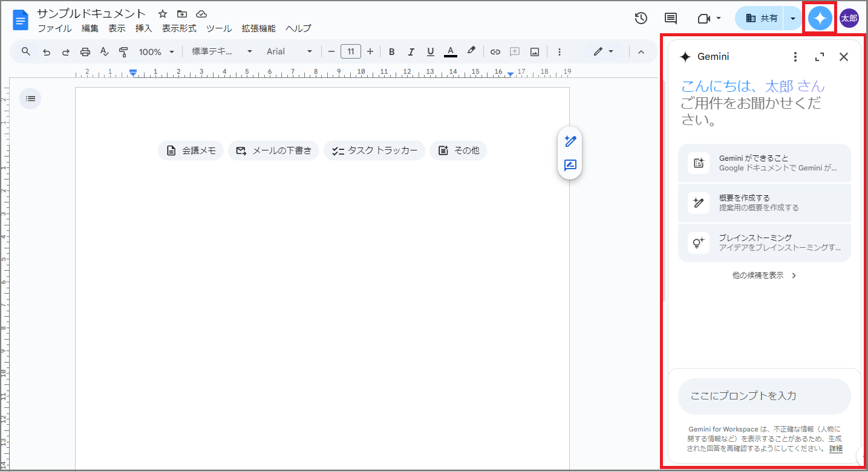Open the share options dropdown arrow
The width and height of the screenshot is (868, 472).
(792, 19)
